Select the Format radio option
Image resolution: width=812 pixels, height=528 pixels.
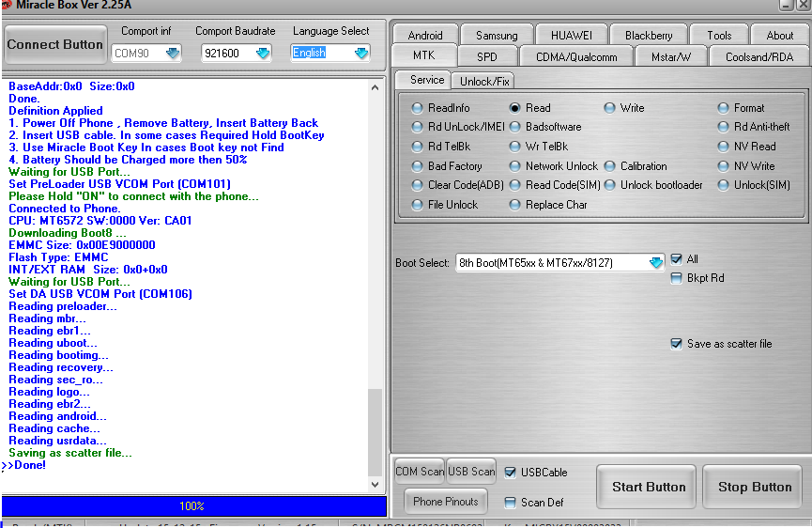741,108
